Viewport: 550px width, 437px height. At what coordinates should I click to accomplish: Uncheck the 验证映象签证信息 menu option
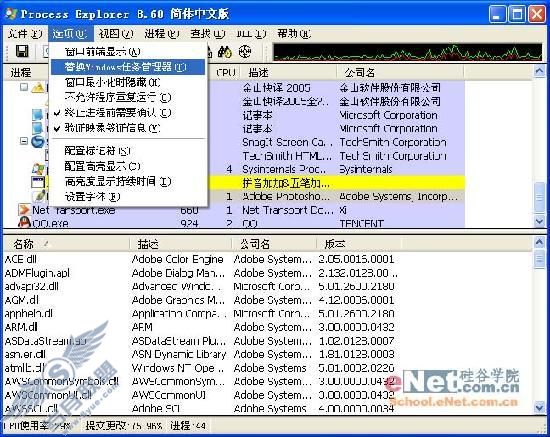tap(112, 128)
